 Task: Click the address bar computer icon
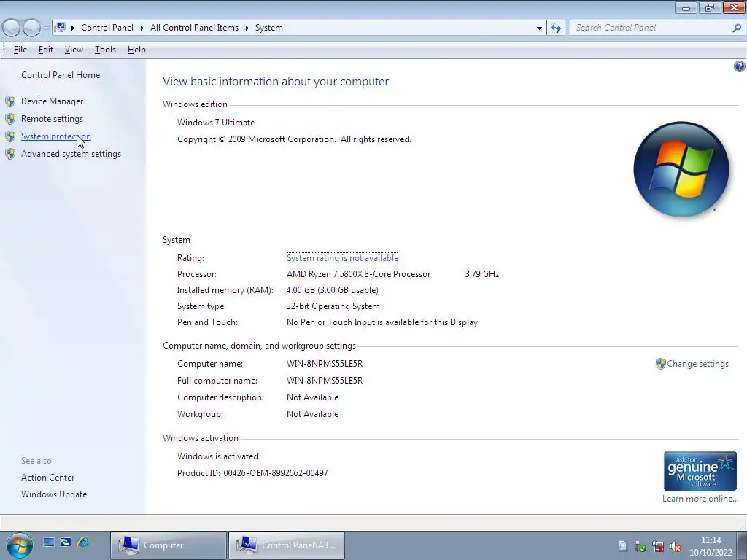(60, 27)
